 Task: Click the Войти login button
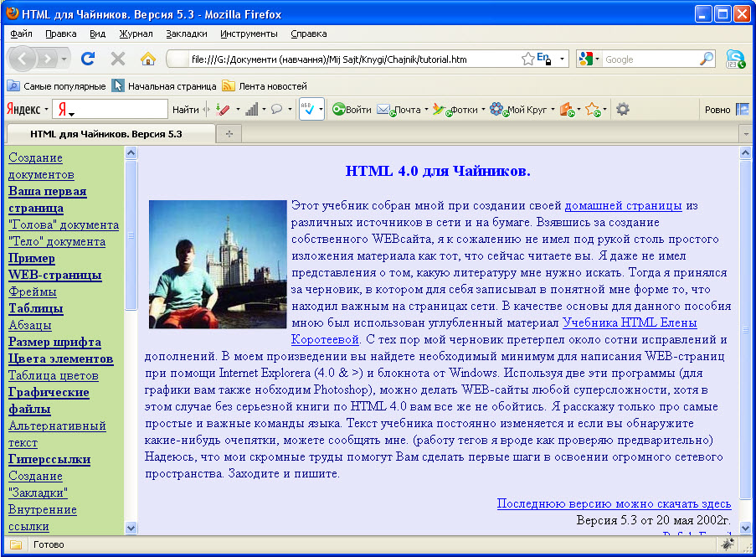[x=352, y=110]
